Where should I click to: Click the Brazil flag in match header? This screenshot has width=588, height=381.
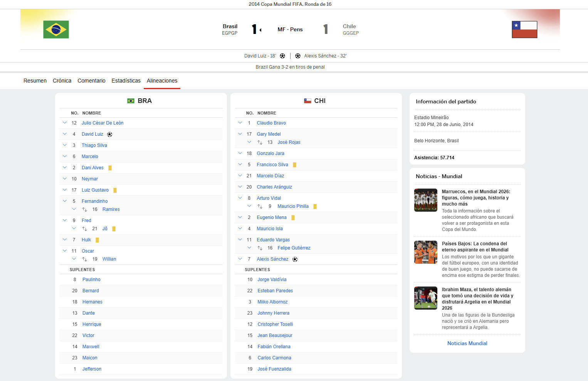[x=56, y=29]
